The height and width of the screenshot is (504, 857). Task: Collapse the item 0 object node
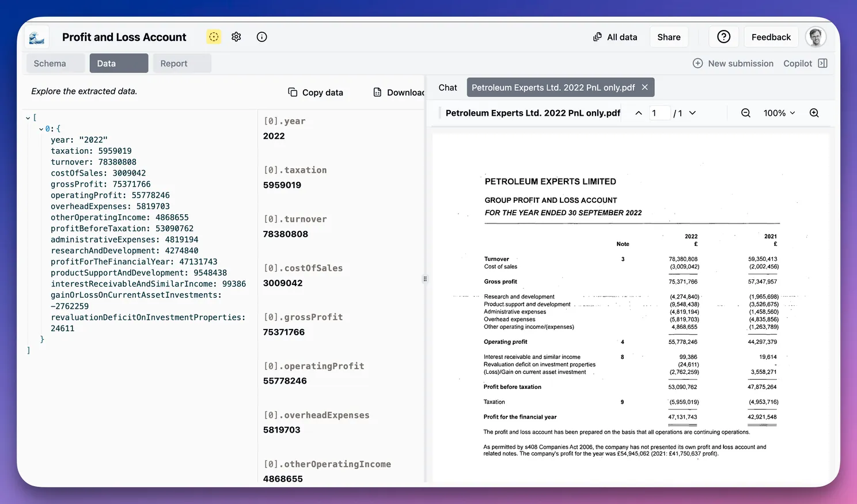[41, 129]
